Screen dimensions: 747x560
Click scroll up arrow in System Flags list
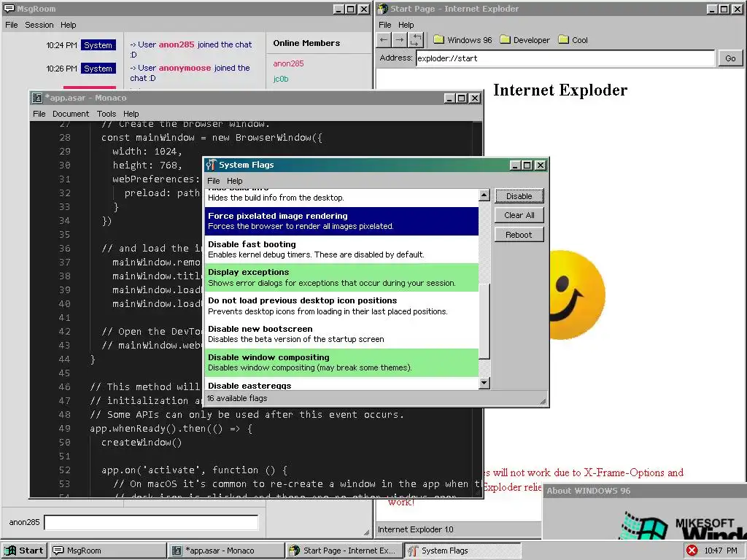pos(484,195)
